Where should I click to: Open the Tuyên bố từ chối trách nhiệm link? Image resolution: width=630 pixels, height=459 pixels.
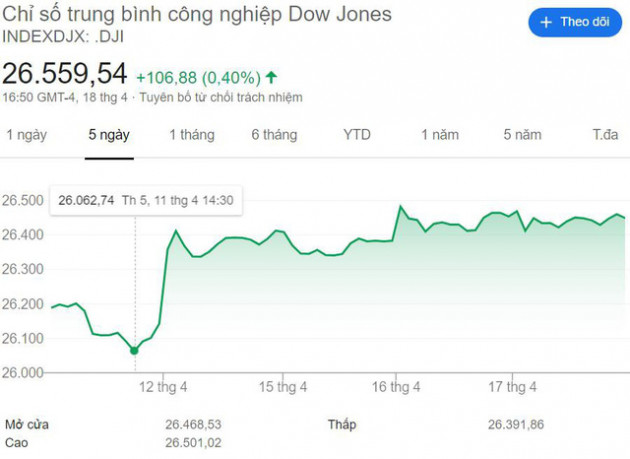221,98
